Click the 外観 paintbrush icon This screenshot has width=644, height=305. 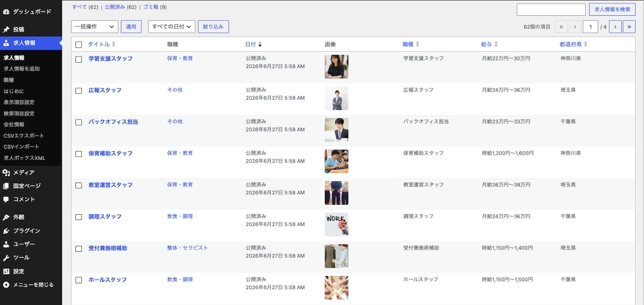(6, 217)
